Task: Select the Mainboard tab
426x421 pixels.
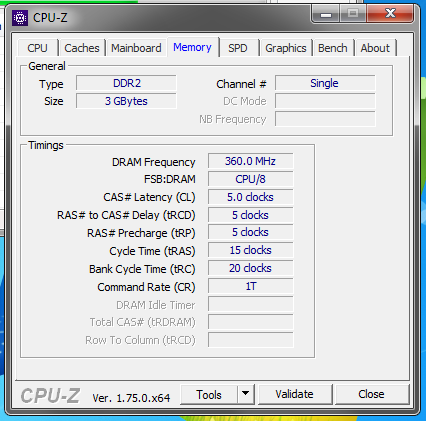Action: (136, 48)
